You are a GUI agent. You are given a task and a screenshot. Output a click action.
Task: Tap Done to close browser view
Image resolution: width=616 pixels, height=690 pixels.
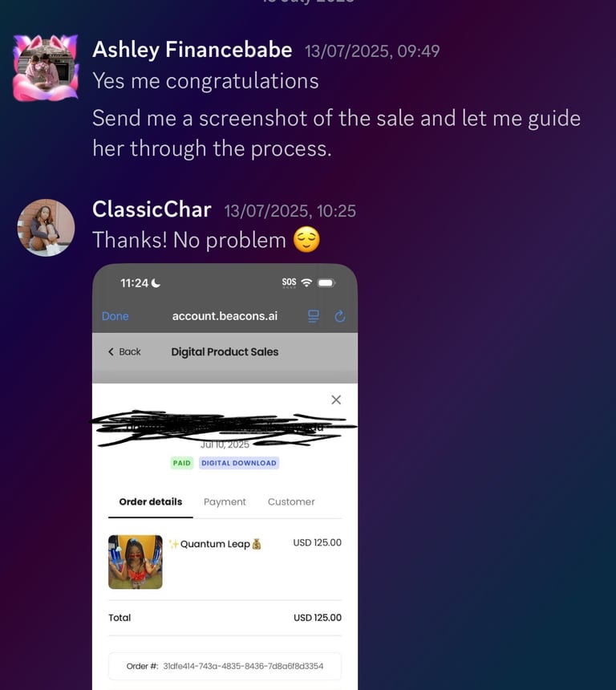[x=115, y=316]
